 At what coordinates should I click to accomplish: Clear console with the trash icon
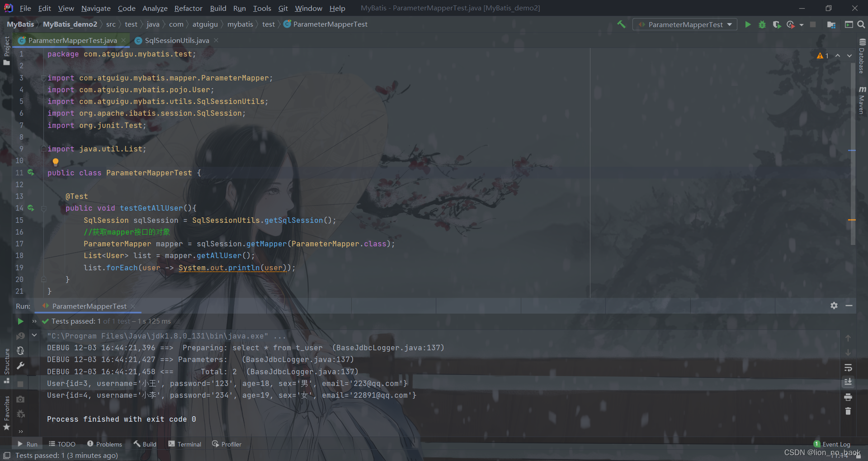(x=848, y=411)
